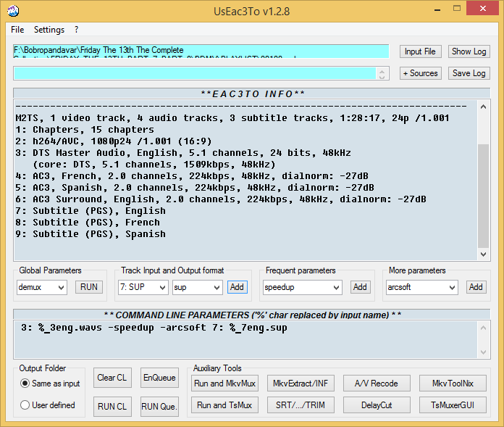The image size is (504, 427).
Task: Close the UsEac3To window
Action: tap(483, 9)
